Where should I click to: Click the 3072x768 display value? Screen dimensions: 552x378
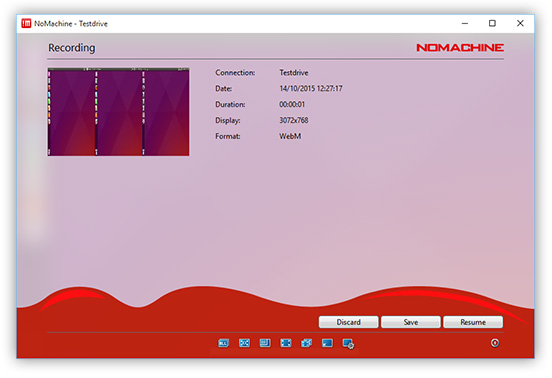pyautogui.click(x=294, y=120)
